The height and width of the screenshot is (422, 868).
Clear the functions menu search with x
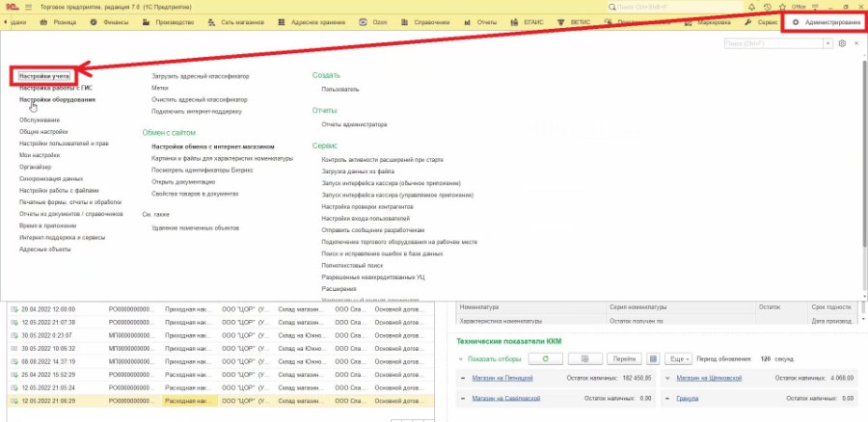828,43
